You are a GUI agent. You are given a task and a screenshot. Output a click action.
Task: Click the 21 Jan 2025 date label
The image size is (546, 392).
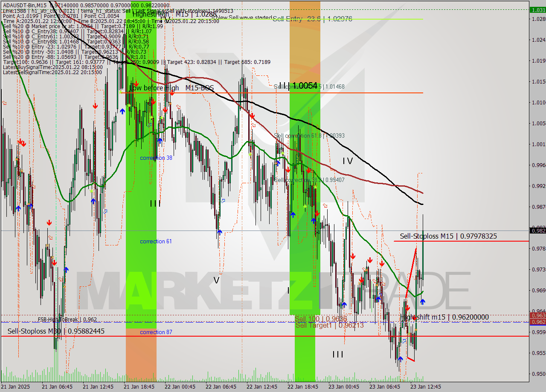tap(16, 386)
